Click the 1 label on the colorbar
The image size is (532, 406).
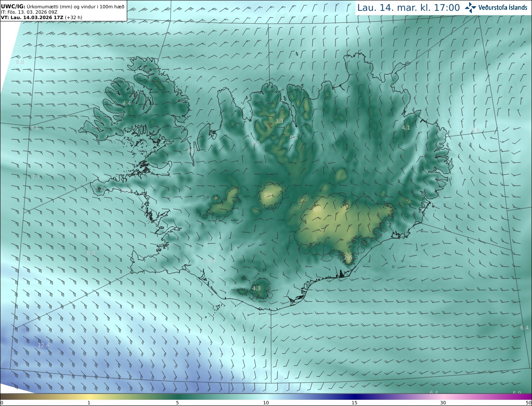tap(89, 403)
